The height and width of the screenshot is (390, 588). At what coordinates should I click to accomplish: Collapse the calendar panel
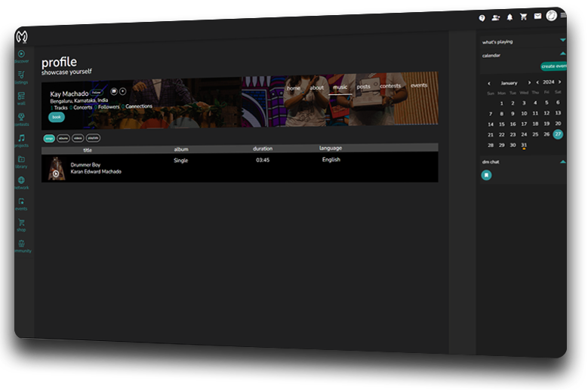[562, 54]
